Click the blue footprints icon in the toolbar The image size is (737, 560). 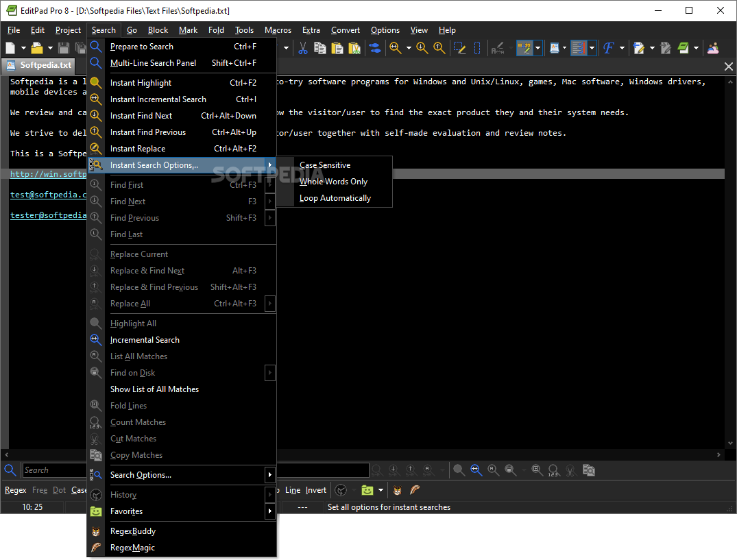point(375,48)
